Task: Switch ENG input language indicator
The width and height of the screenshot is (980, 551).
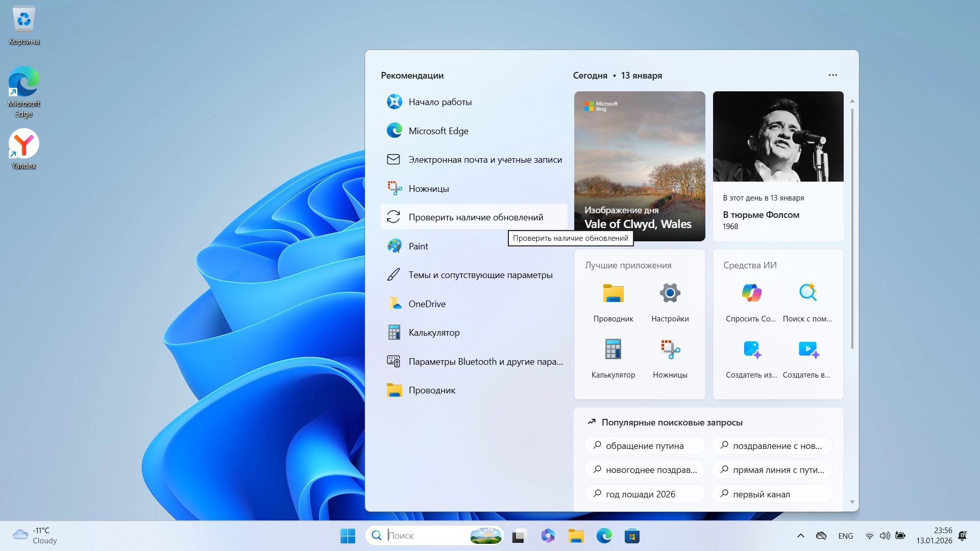Action: point(845,536)
